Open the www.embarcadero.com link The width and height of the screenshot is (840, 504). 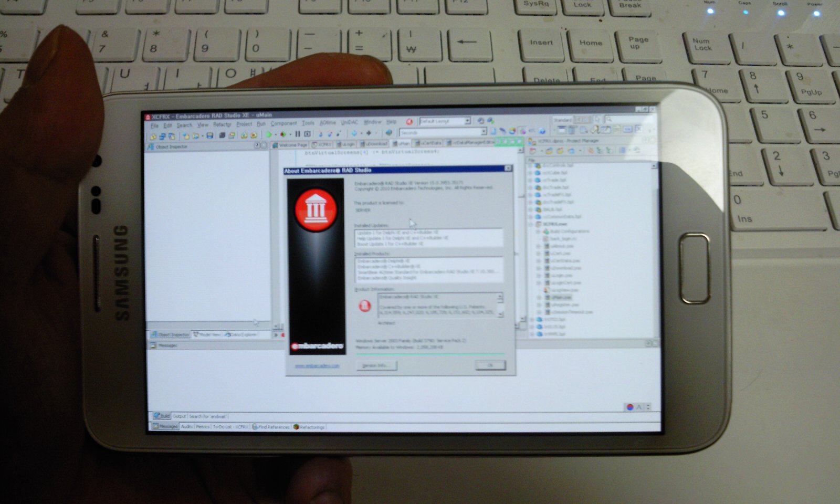tap(317, 366)
